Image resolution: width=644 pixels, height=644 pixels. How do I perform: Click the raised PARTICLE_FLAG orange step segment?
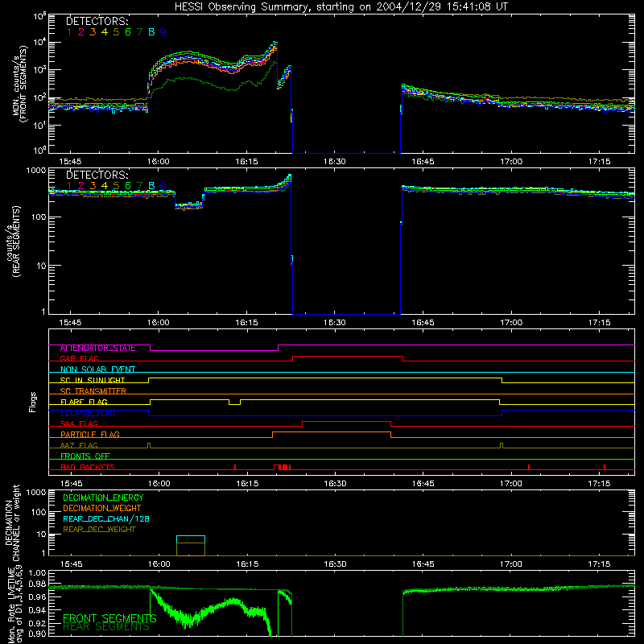click(332, 432)
